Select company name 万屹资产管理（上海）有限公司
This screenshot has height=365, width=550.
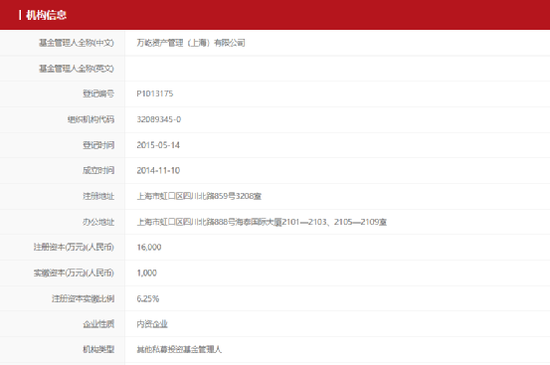[191, 43]
